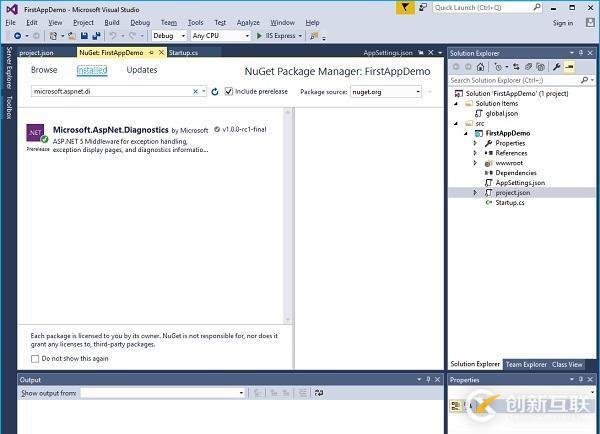
Task: Open the Analyze menu
Action: (248, 23)
